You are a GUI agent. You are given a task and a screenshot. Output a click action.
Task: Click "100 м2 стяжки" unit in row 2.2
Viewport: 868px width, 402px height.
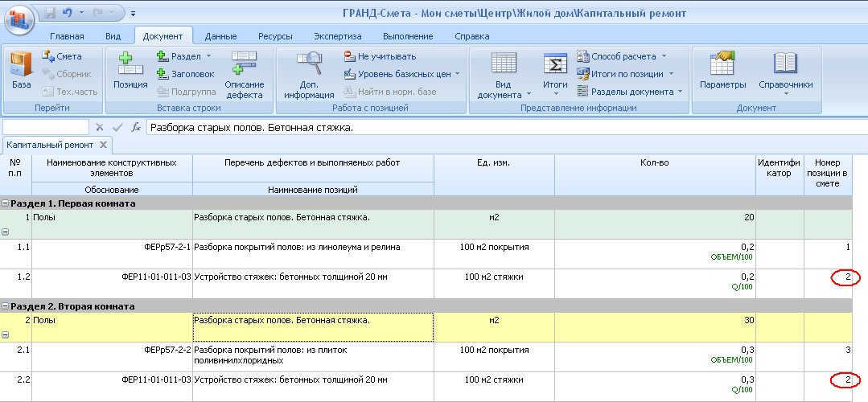494,379
